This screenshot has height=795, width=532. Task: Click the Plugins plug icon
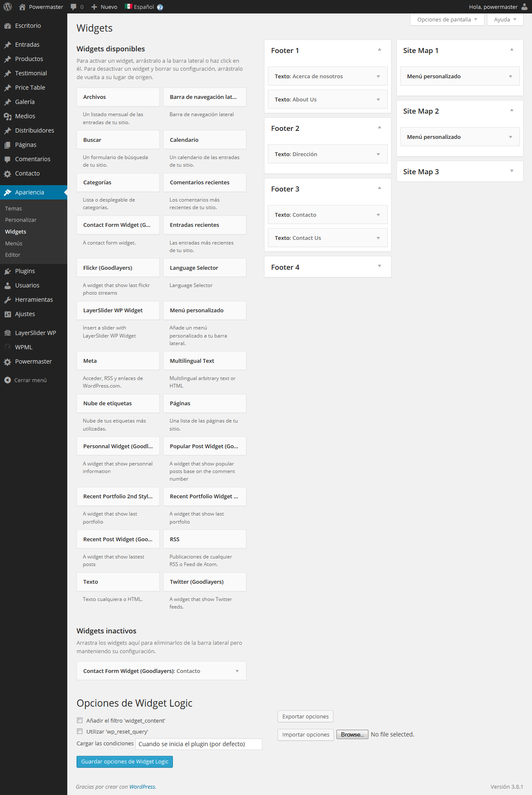tap(8, 271)
